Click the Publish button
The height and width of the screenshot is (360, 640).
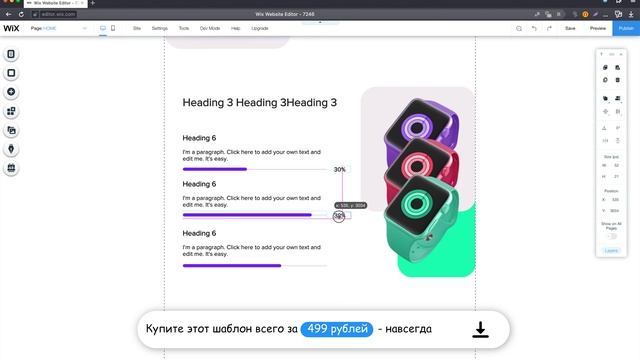coord(626,28)
